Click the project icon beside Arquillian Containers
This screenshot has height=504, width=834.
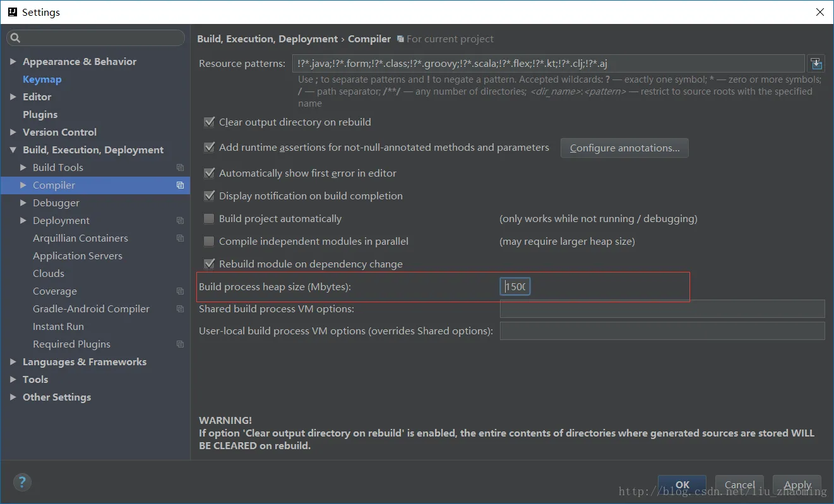point(181,238)
